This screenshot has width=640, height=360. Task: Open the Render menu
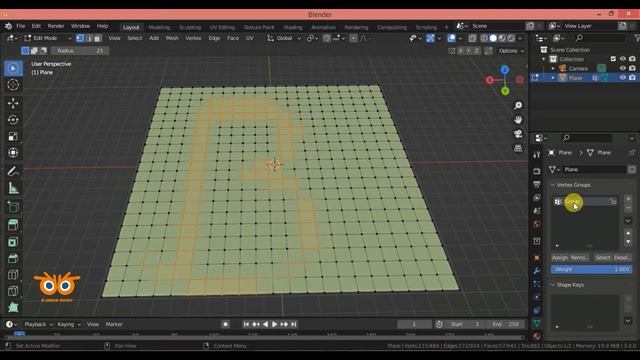pyautogui.click(x=56, y=26)
